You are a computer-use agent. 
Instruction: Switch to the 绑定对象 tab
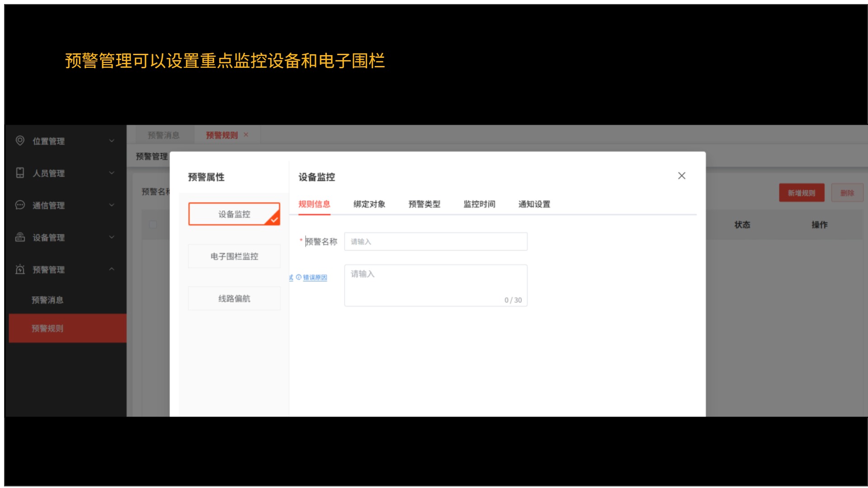(369, 204)
